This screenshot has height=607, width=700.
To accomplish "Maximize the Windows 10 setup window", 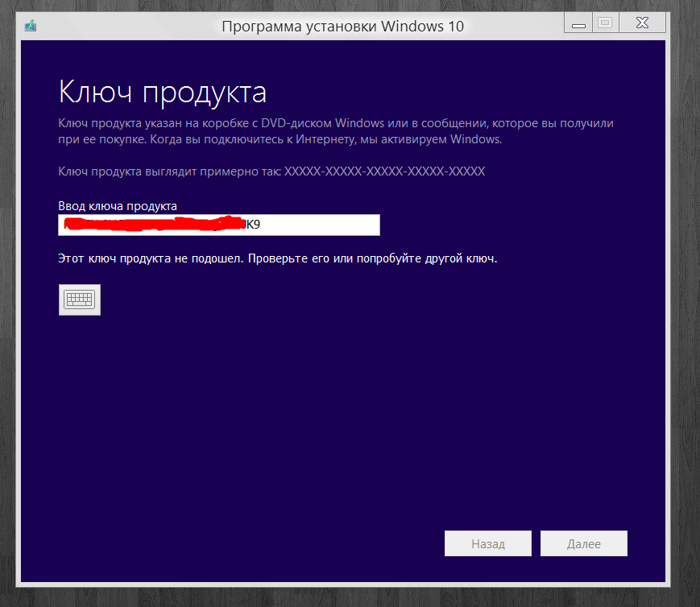I will 606,23.
